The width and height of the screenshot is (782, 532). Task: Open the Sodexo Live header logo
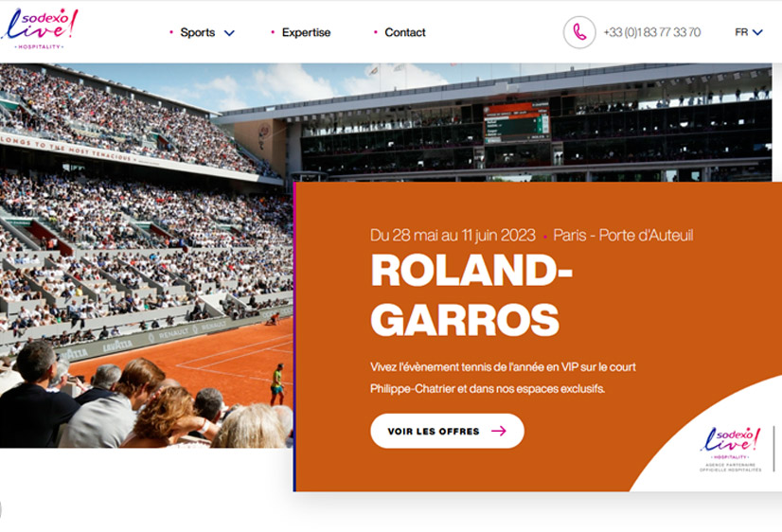[x=40, y=29]
